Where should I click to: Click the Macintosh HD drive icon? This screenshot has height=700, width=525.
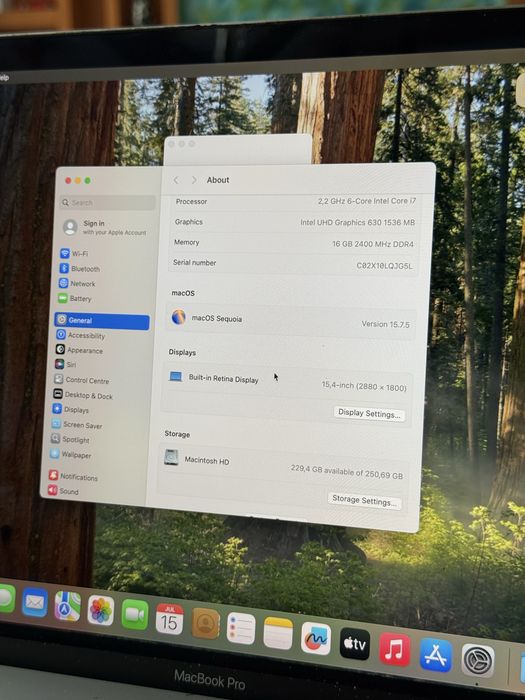coord(171,457)
